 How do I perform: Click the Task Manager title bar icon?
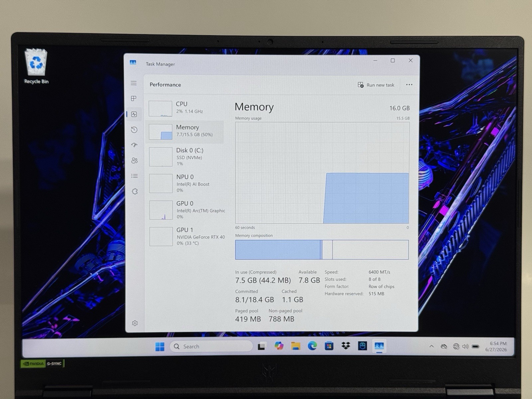[x=133, y=63]
